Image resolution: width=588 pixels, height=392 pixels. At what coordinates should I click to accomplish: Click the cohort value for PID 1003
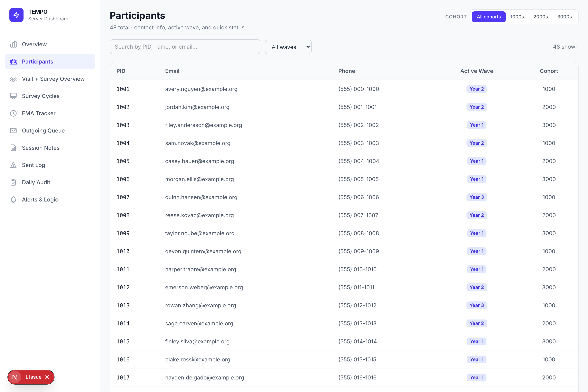tap(549, 125)
